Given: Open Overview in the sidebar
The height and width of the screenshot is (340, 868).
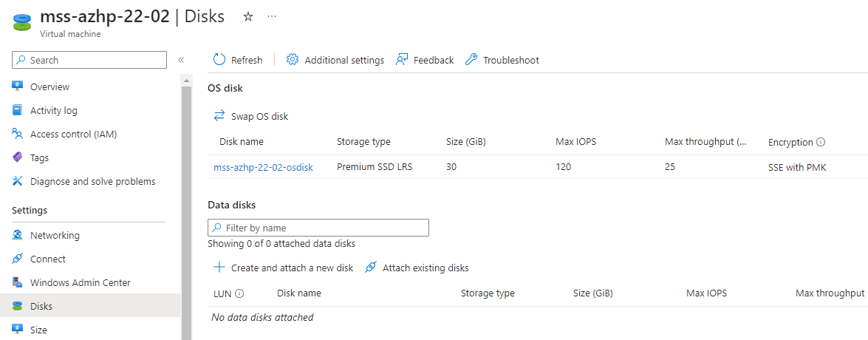Looking at the screenshot, I should [49, 87].
